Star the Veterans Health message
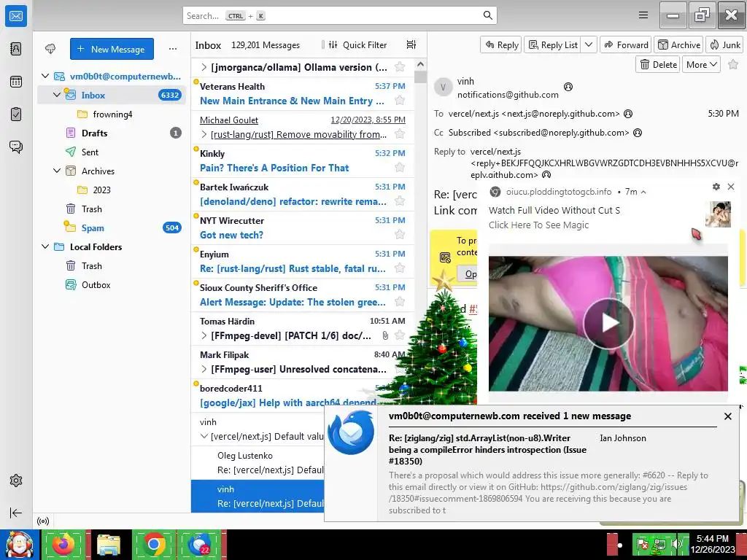This screenshot has height=560, width=747. point(400,101)
